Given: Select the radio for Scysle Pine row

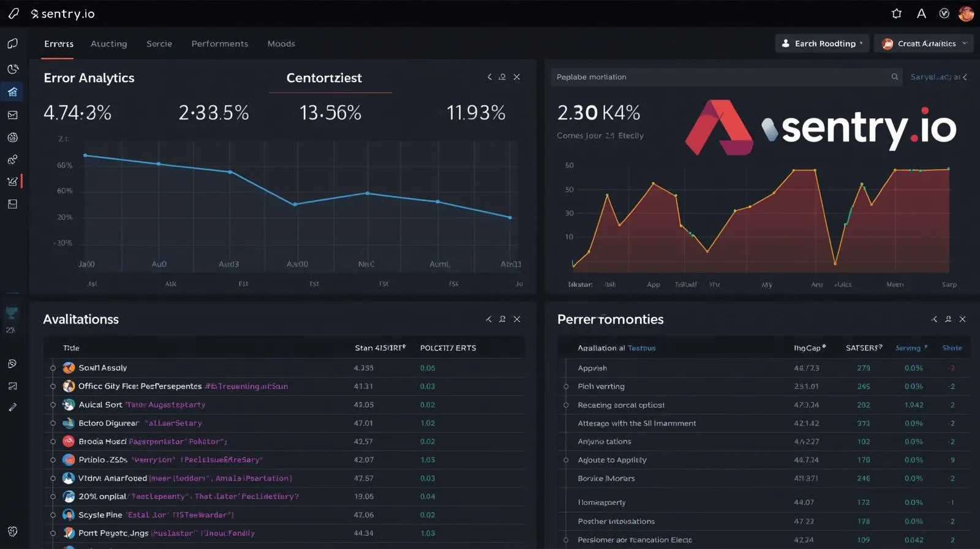Looking at the screenshot, I should [x=53, y=515].
